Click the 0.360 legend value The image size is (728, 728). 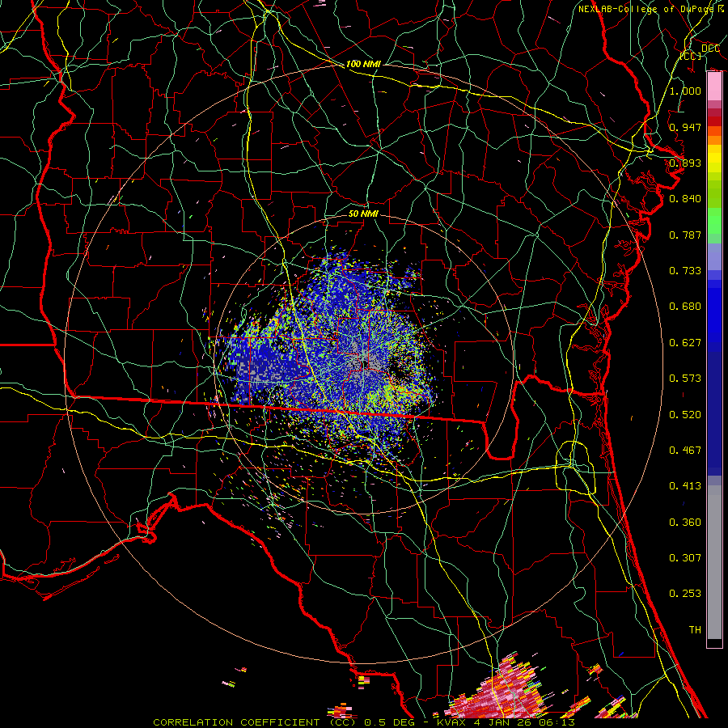tap(685, 523)
